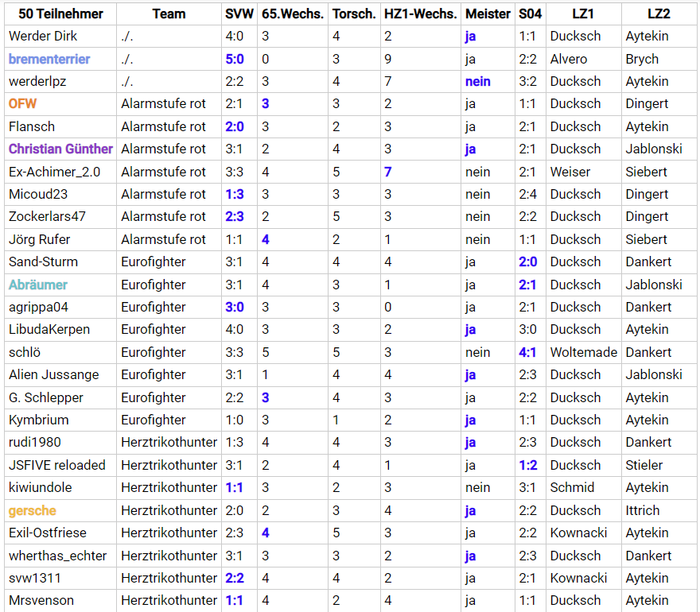The height and width of the screenshot is (612, 700).
Task: Click 'Brych' in the LZ2 column
Action: 642,59
